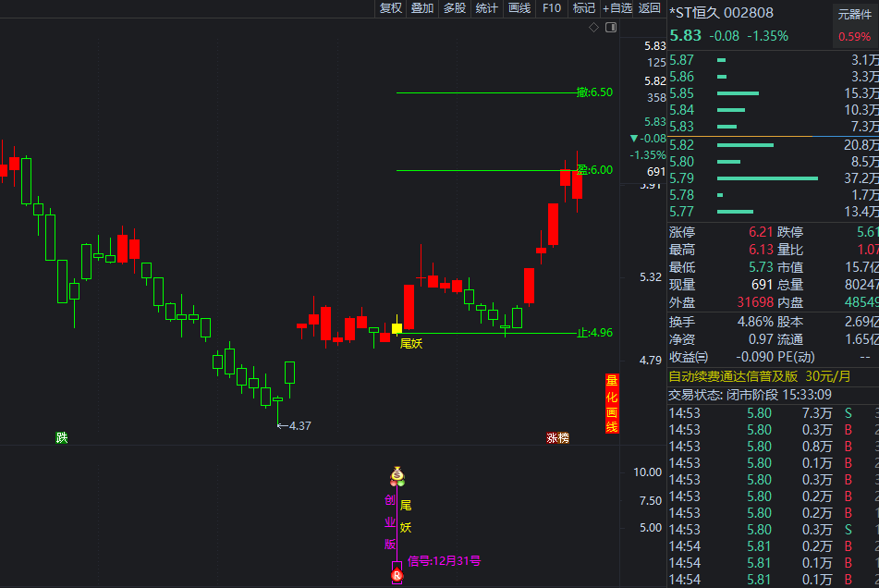Select the 多股 toolbar item
The height and width of the screenshot is (588, 879).
(x=455, y=8)
